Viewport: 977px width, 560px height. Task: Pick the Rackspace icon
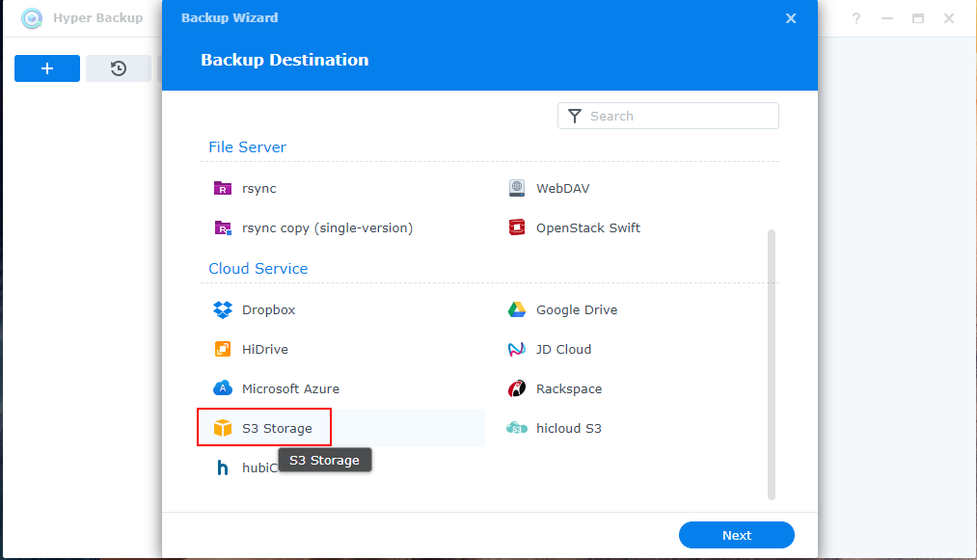(x=517, y=389)
